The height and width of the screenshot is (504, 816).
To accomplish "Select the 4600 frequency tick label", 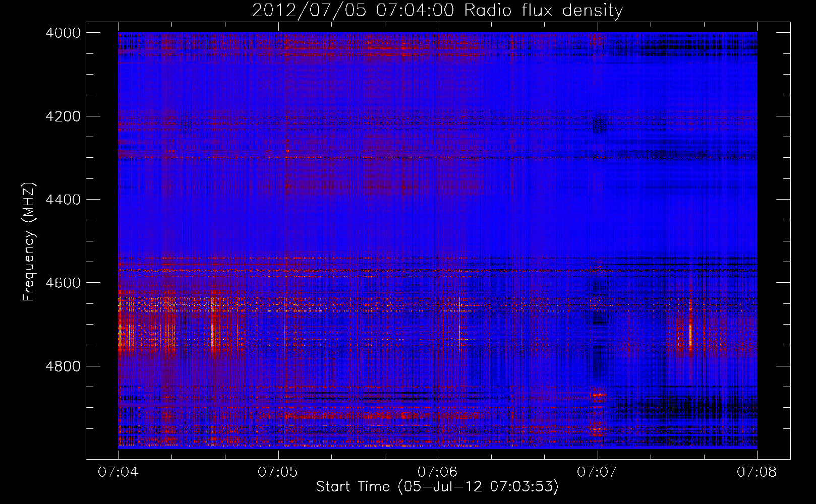I will (x=63, y=283).
